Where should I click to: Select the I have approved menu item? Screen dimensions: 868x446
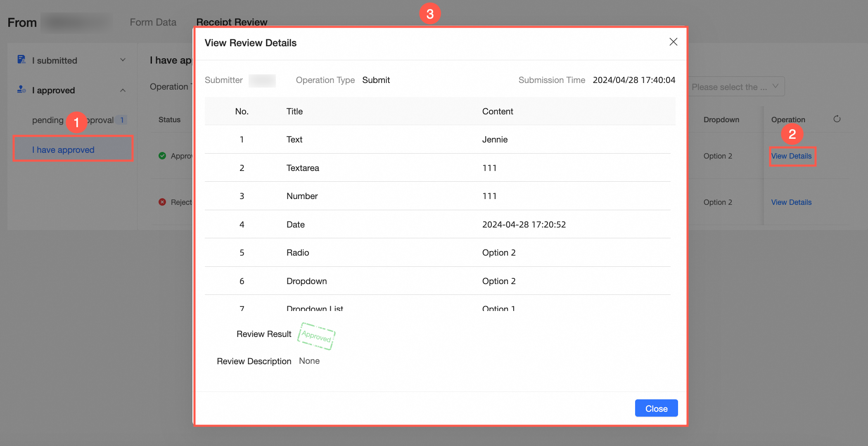(63, 149)
